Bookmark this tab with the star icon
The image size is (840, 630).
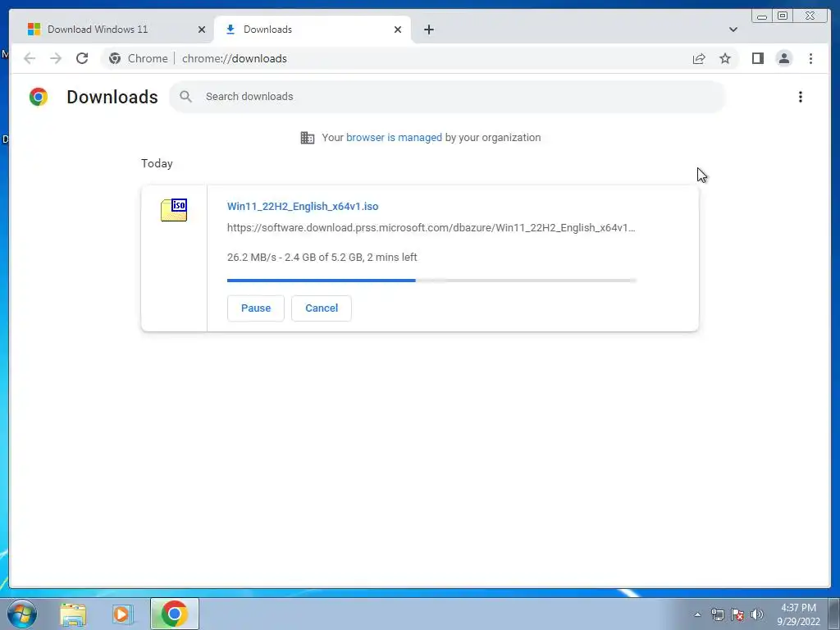point(725,58)
